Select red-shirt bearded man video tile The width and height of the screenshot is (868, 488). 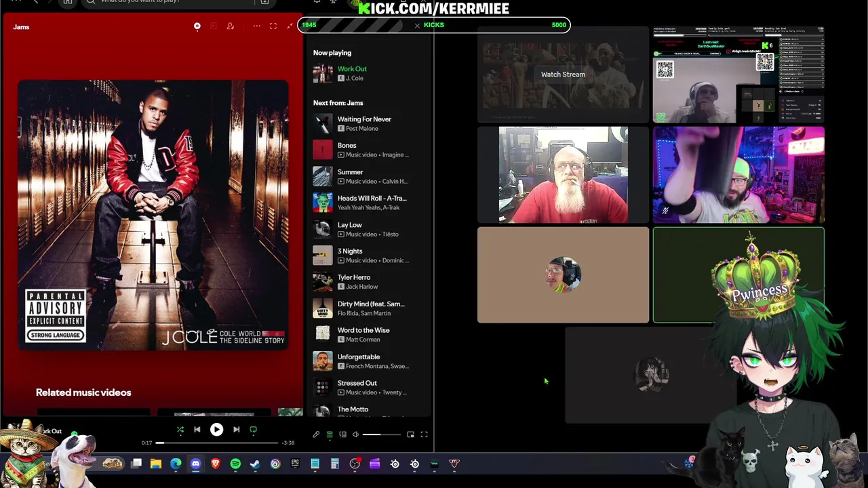[x=563, y=175]
